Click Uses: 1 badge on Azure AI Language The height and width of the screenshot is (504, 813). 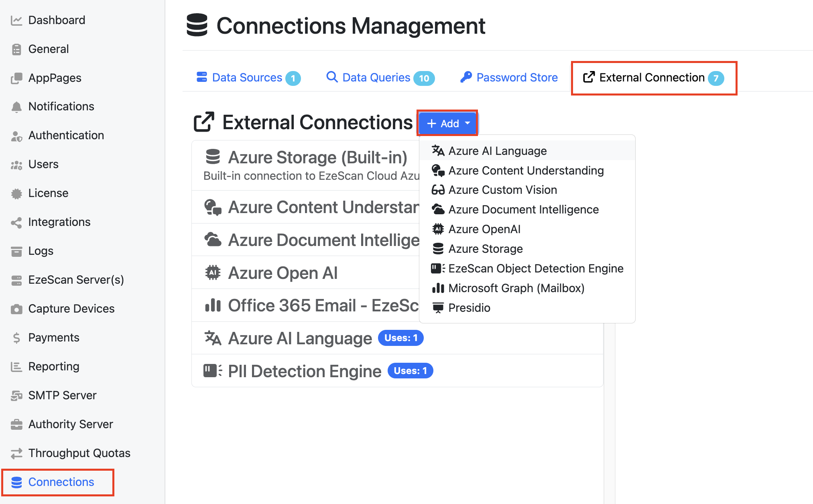pos(400,338)
